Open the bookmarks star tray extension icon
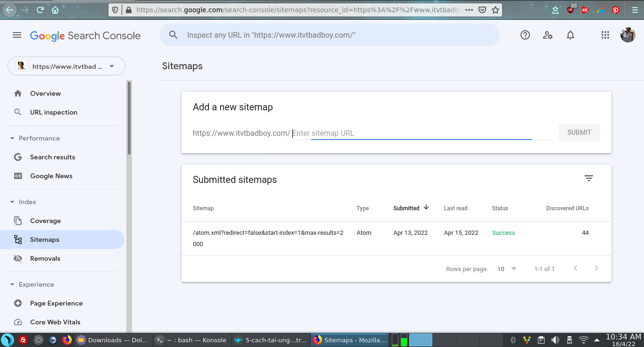Screen dimensions: 644x347 point(555,9)
